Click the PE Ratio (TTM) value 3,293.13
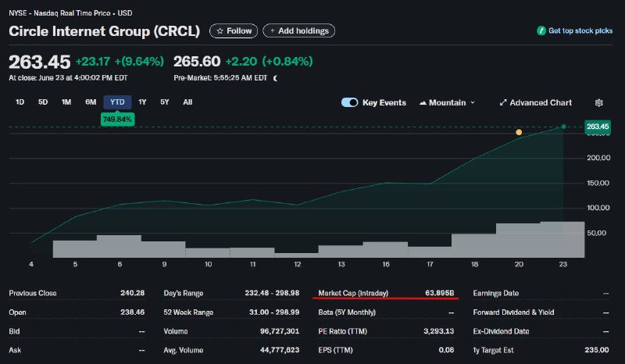Viewport: 625px width, 364px height. tap(438, 331)
